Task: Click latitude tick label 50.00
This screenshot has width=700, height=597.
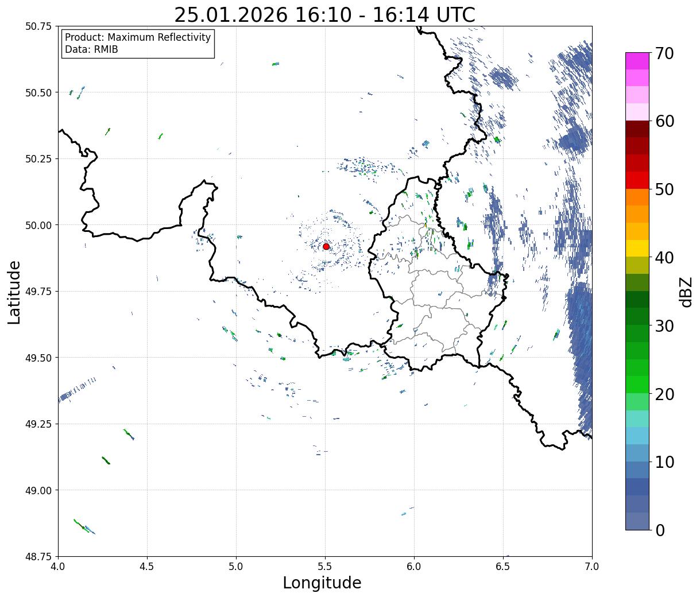Action: tap(38, 225)
